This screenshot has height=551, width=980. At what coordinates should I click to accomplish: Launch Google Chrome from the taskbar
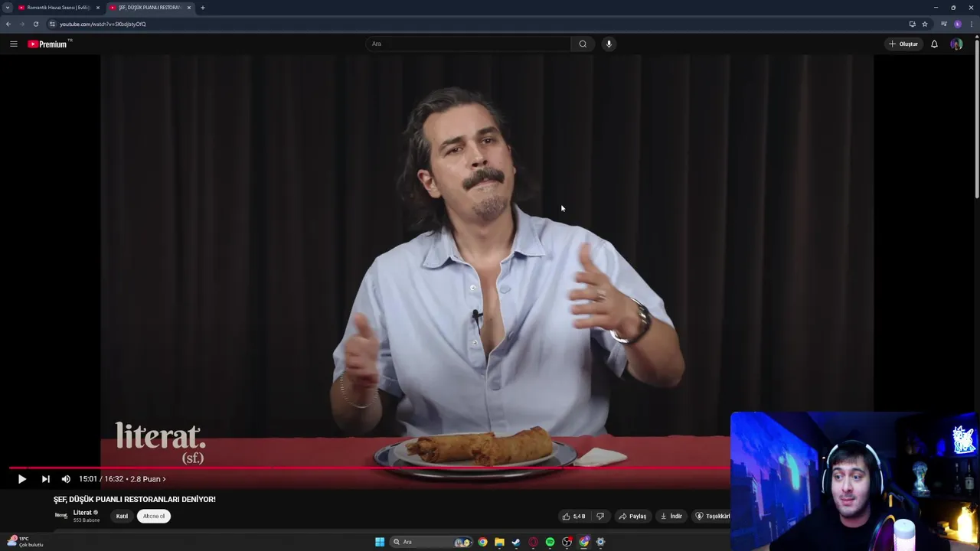coord(482,542)
